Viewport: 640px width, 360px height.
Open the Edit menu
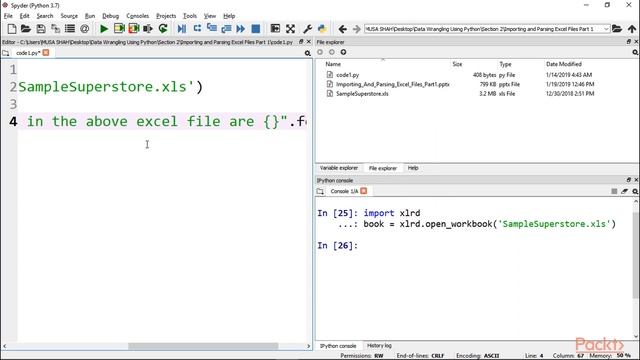24,16
